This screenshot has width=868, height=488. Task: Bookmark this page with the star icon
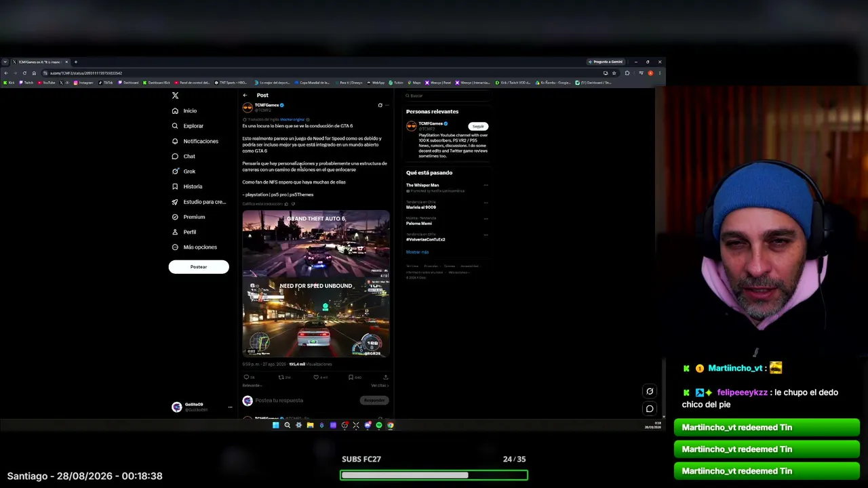click(614, 73)
